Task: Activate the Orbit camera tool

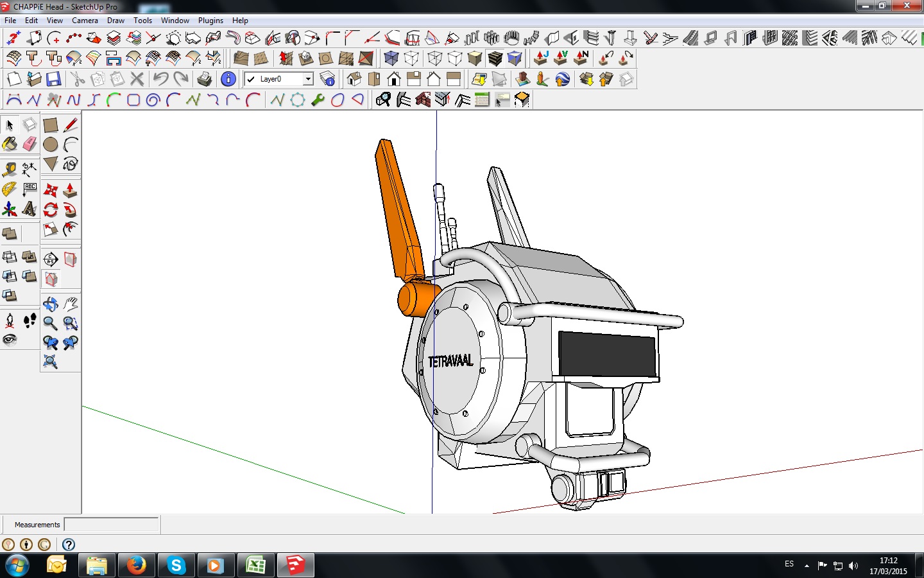Action: [x=51, y=304]
